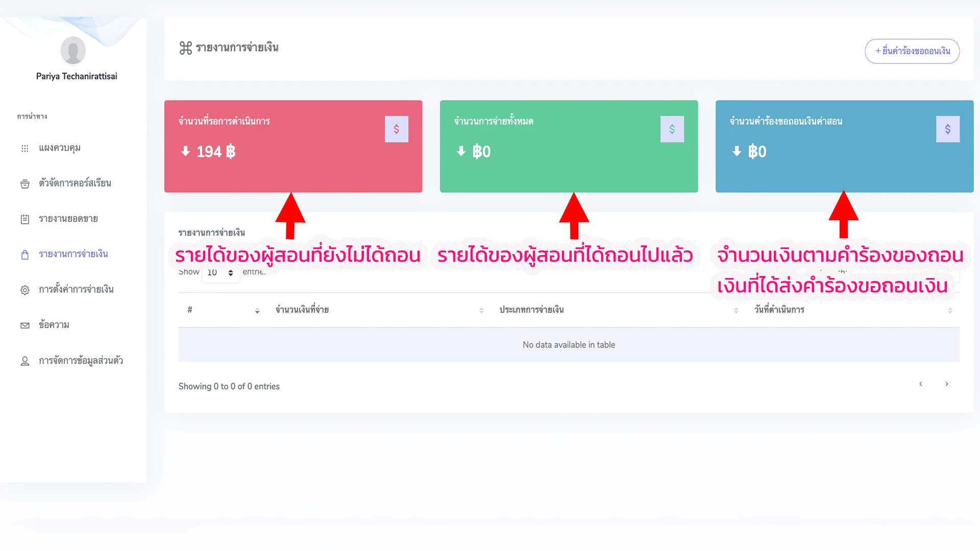This screenshot has width=980, height=551.
Task: Click Showing 0 to 0 of 0 entries text
Action: pos(229,387)
